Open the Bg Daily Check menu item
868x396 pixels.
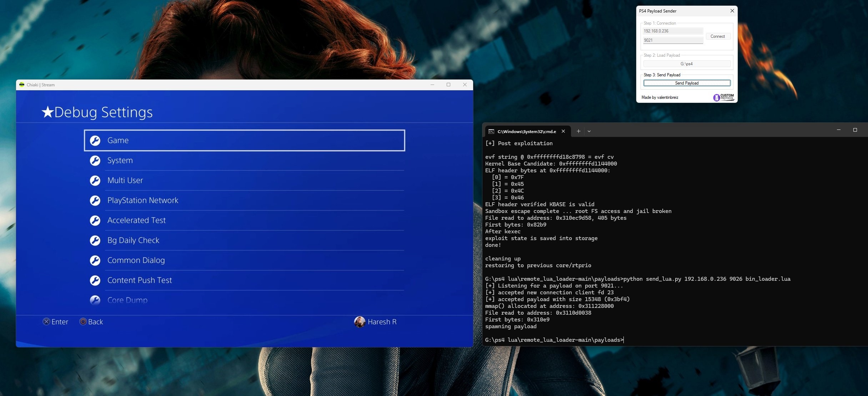point(133,240)
